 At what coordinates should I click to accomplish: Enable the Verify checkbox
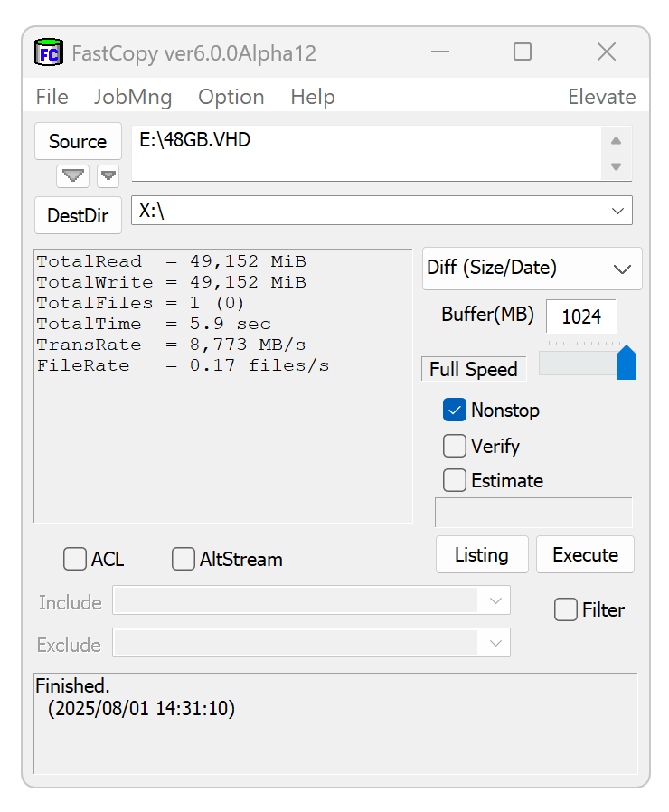tap(454, 446)
